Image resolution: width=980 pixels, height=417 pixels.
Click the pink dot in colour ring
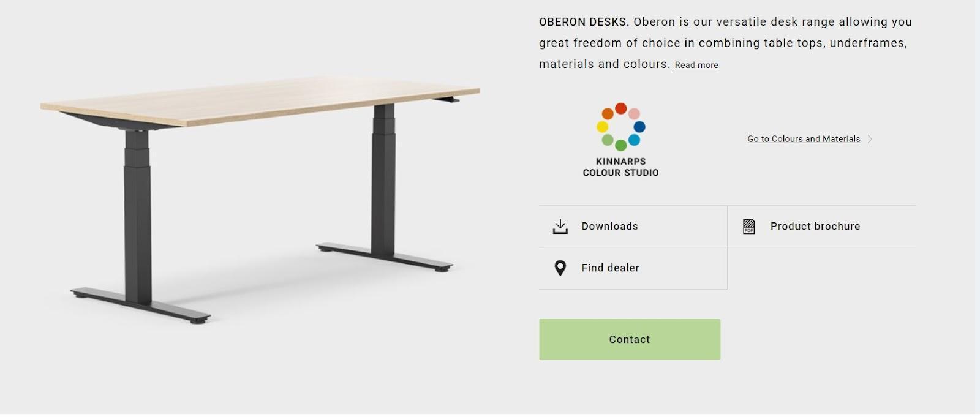coord(634,113)
